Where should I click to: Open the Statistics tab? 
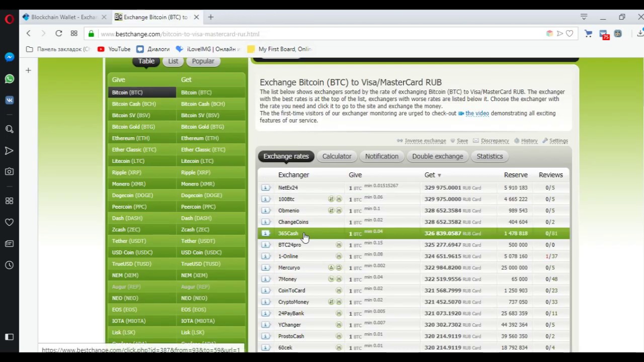[x=490, y=156]
